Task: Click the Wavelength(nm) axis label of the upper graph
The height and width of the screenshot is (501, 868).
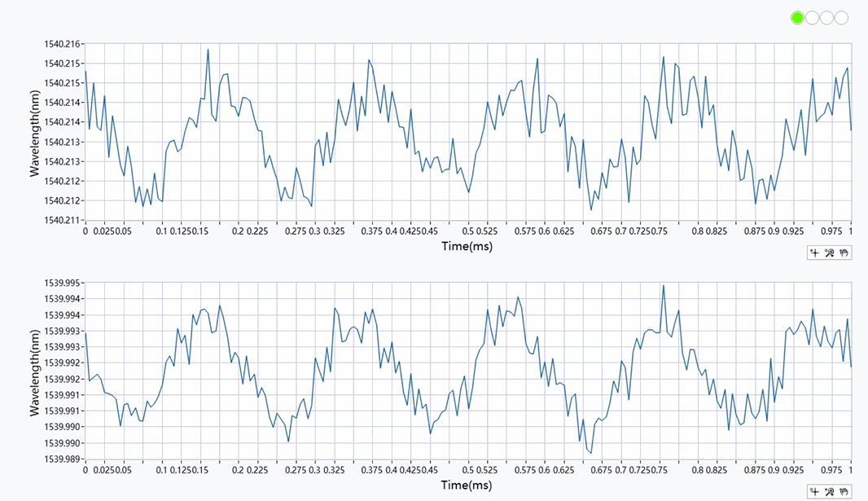Action: (x=34, y=134)
